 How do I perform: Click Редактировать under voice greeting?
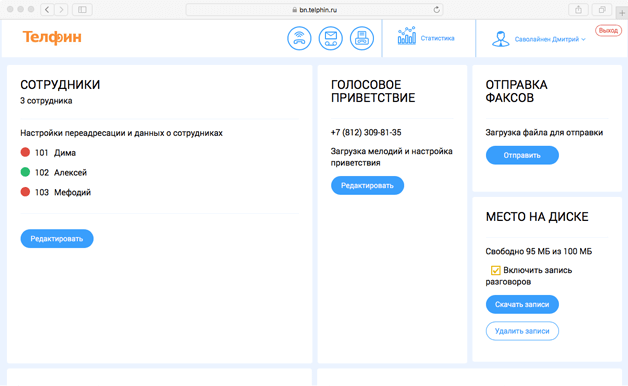coord(367,185)
